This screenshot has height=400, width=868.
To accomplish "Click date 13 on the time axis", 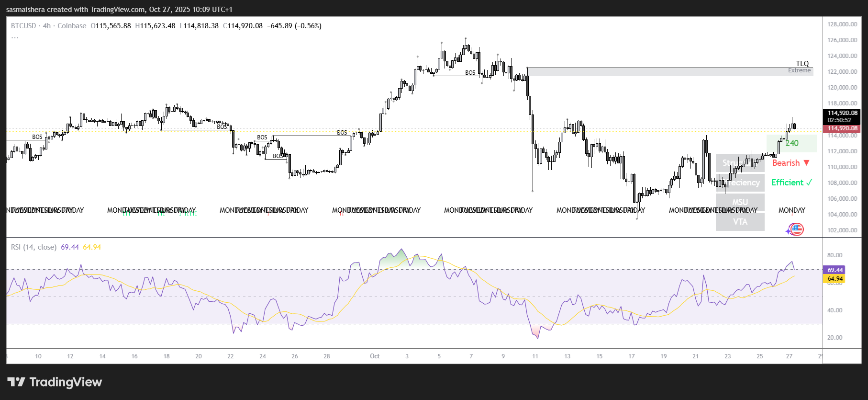I will coord(568,356).
